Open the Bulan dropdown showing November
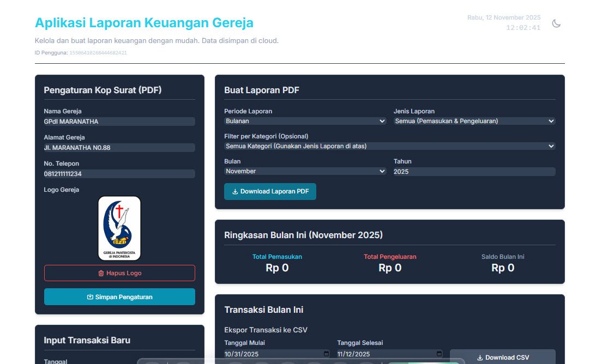The height and width of the screenshot is (364, 608). [x=305, y=171]
